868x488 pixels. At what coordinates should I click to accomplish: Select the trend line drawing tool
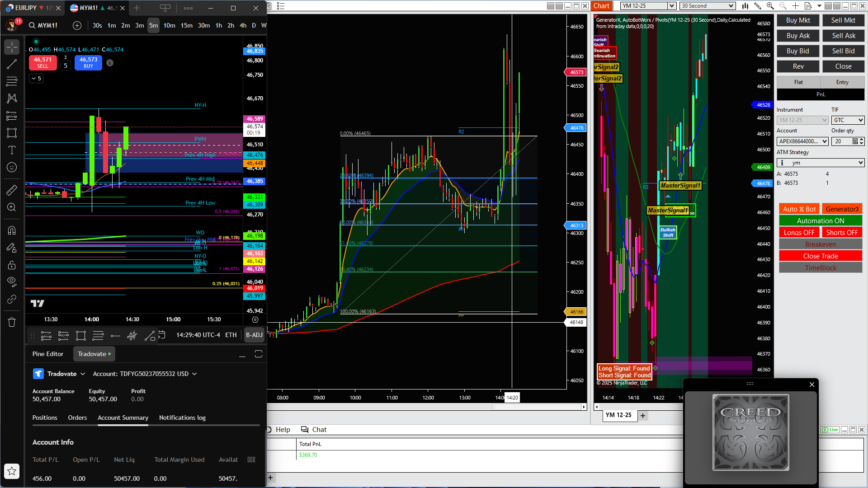[x=12, y=65]
